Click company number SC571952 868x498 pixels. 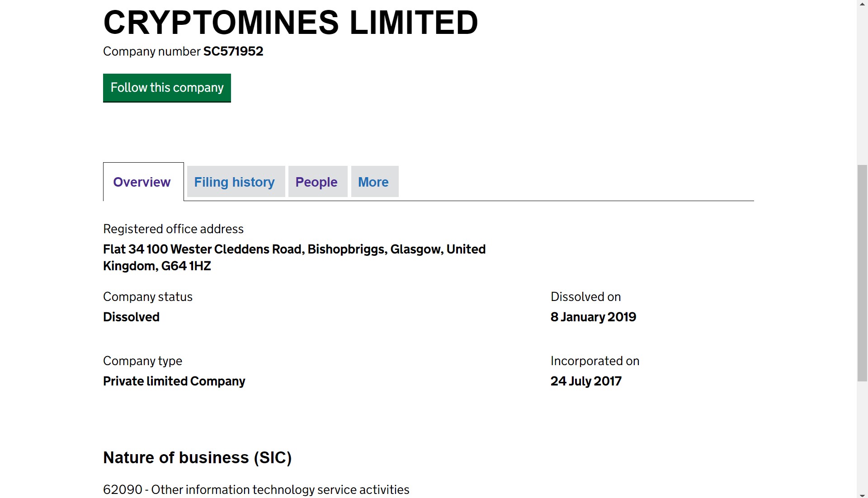[233, 51]
